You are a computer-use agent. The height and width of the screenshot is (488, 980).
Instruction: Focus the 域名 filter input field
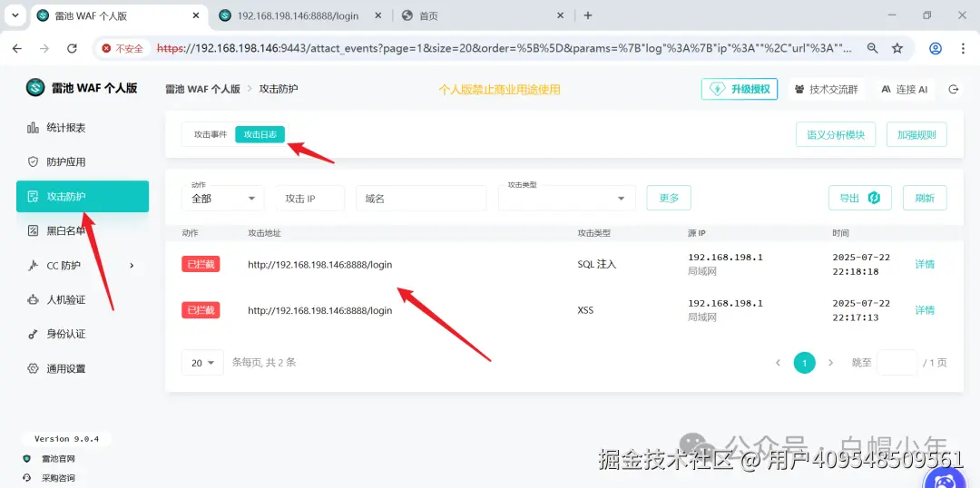click(421, 198)
